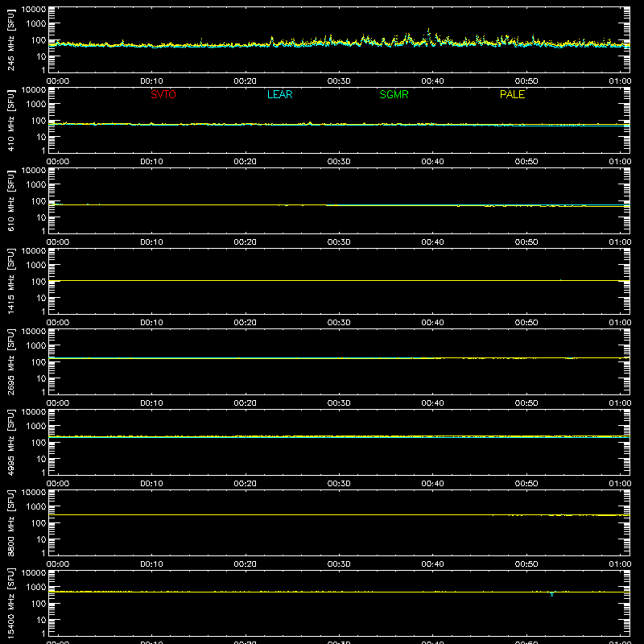The width and height of the screenshot is (644, 644).
Task: Click the 01:00 time label below 8800 MHz plot
Action: (620, 564)
